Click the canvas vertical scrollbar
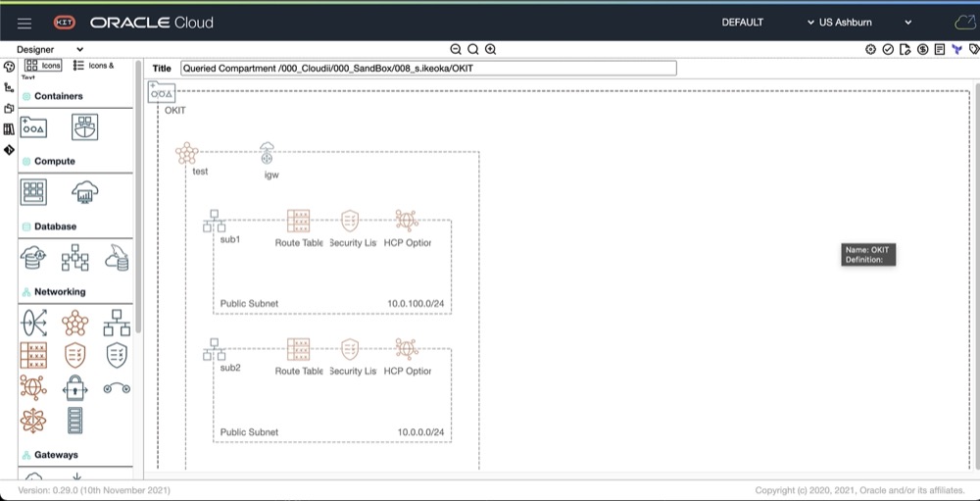980x501 pixels. tap(977, 276)
